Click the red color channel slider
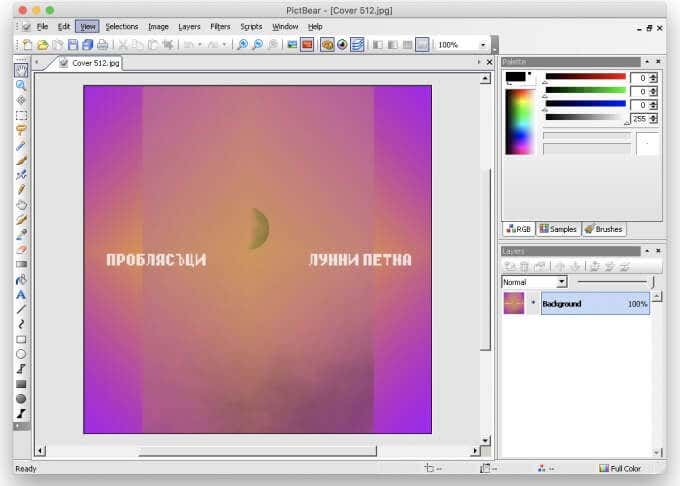The width and height of the screenshot is (680, 486). tap(585, 77)
